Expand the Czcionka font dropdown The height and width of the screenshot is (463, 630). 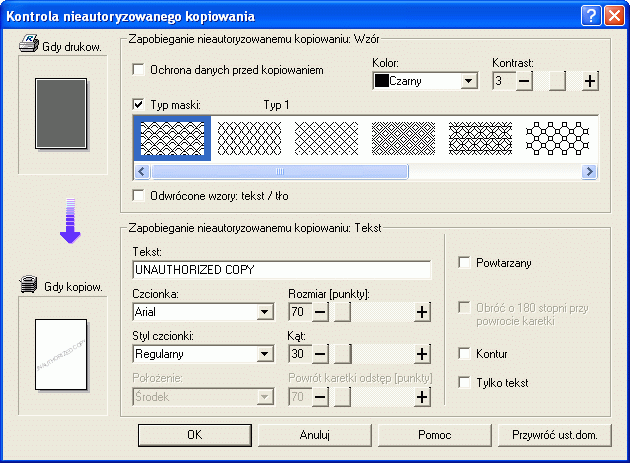click(265, 312)
